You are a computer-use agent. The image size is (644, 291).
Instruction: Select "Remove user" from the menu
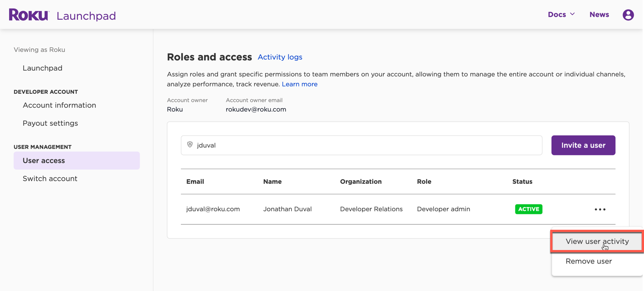coord(589,261)
